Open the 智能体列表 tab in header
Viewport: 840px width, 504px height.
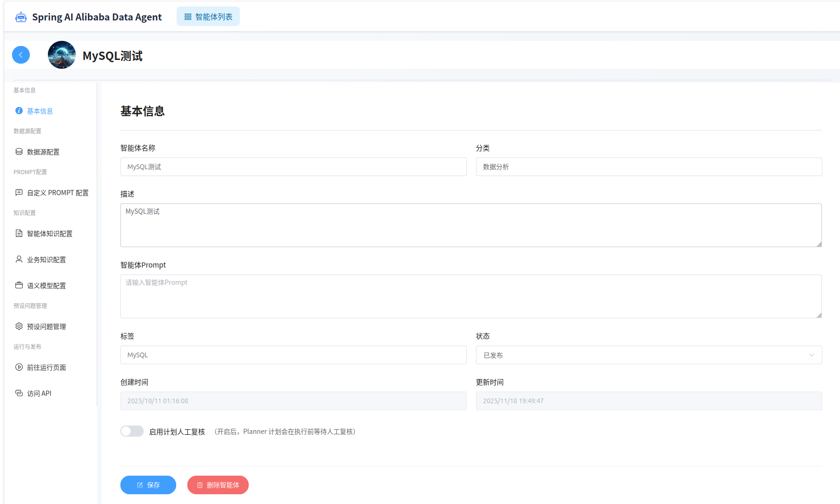pyautogui.click(x=208, y=17)
